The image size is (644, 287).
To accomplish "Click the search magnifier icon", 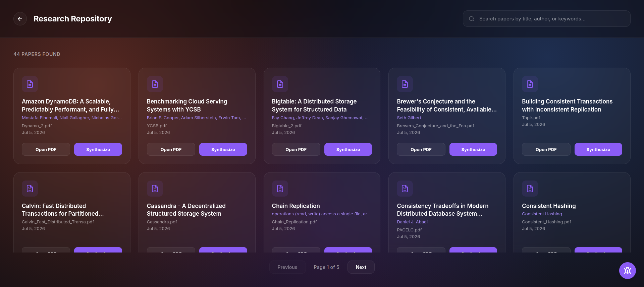I will [x=472, y=19].
